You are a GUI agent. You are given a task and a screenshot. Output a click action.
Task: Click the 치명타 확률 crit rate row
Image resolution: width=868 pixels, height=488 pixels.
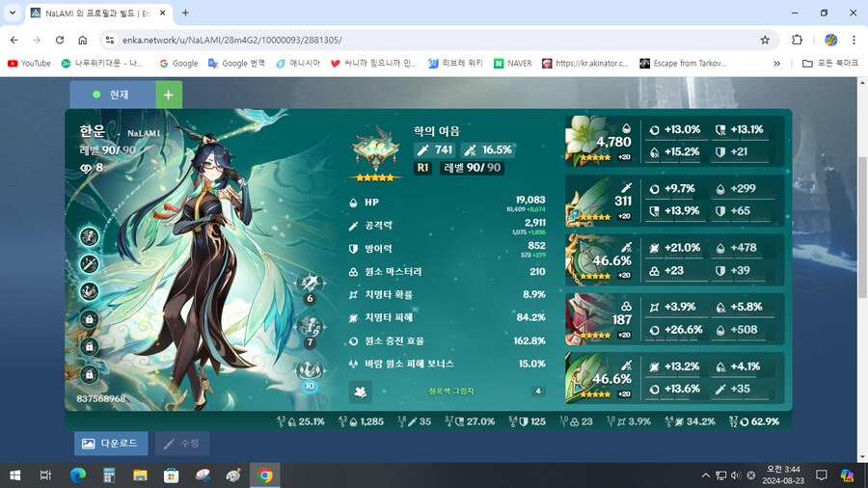pyautogui.click(x=448, y=294)
